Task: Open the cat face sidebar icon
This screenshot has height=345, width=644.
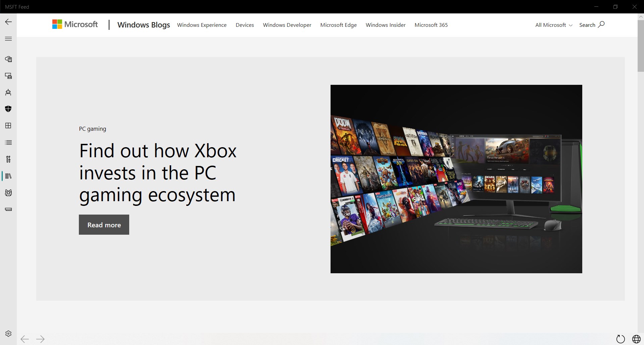Action: (8, 193)
